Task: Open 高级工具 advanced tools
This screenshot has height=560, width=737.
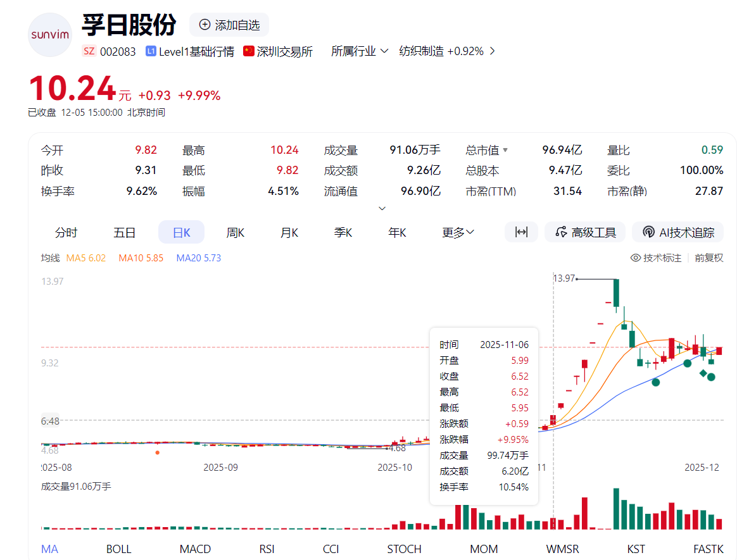Action: click(585, 232)
